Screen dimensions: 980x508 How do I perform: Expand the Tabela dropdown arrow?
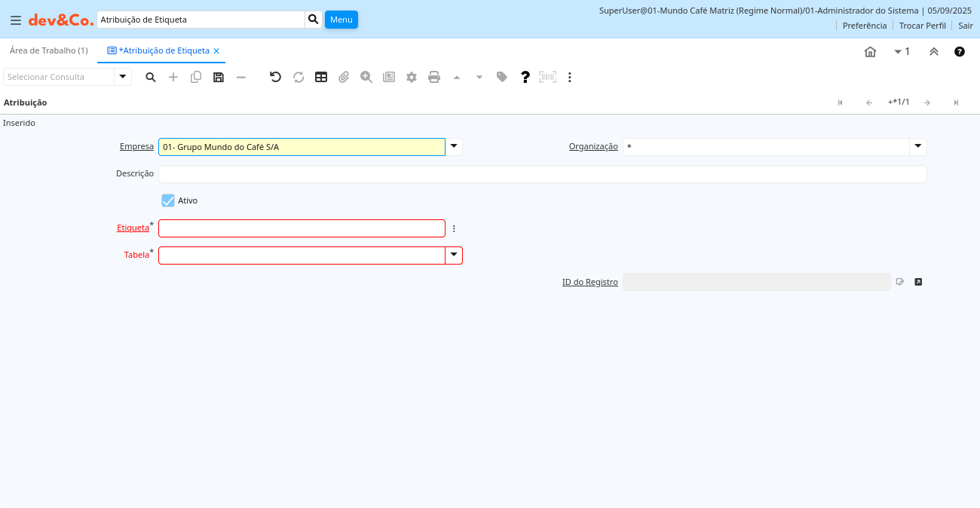[x=454, y=256]
